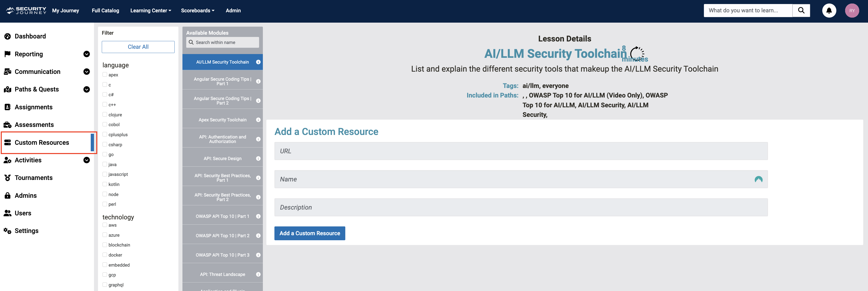Open the Scoreboards dropdown

(198, 11)
